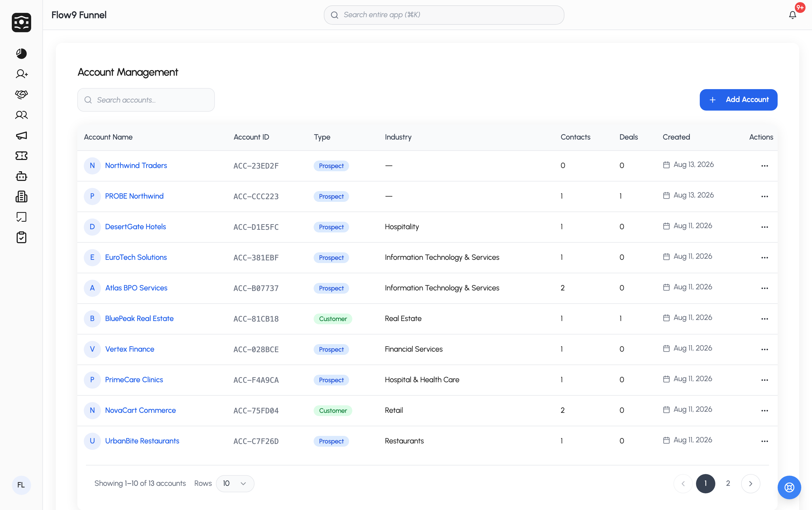Click the Flow9 Funnel title
The width and height of the screenshot is (812, 510).
coord(79,15)
